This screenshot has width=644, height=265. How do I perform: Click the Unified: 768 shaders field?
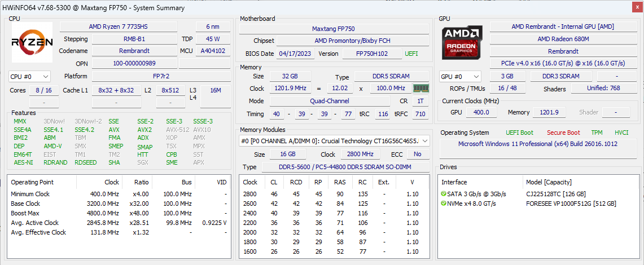[604, 88]
